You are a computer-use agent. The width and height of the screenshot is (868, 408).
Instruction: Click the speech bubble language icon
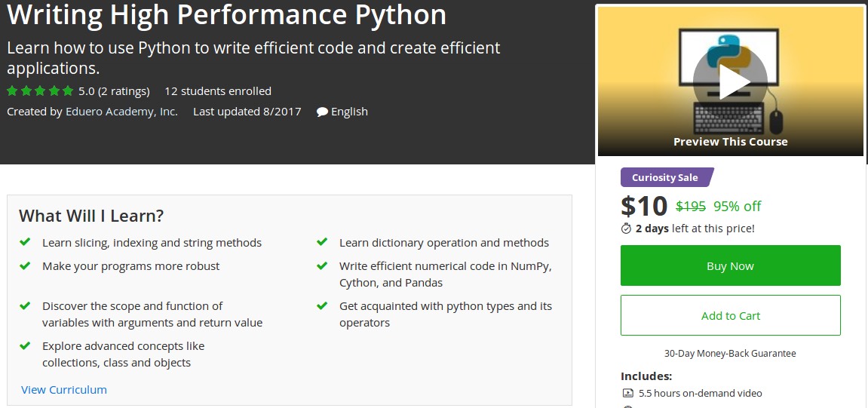point(322,112)
